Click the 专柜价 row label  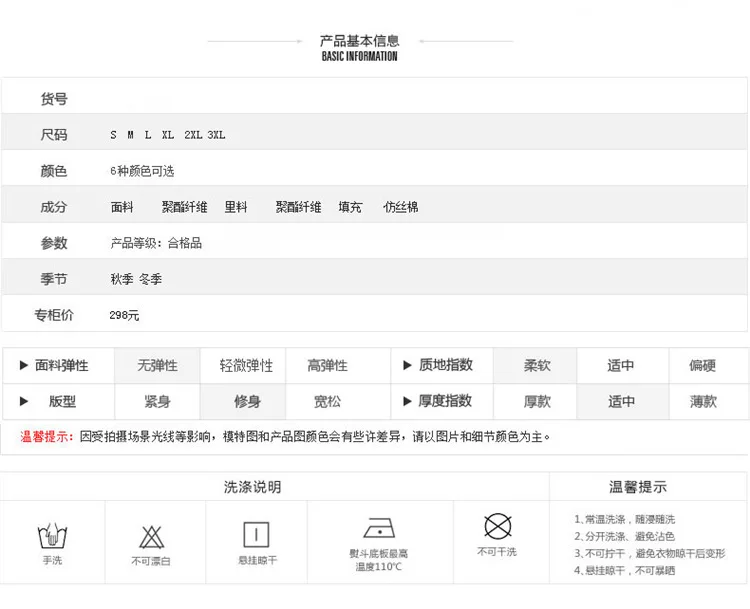click(54, 315)
